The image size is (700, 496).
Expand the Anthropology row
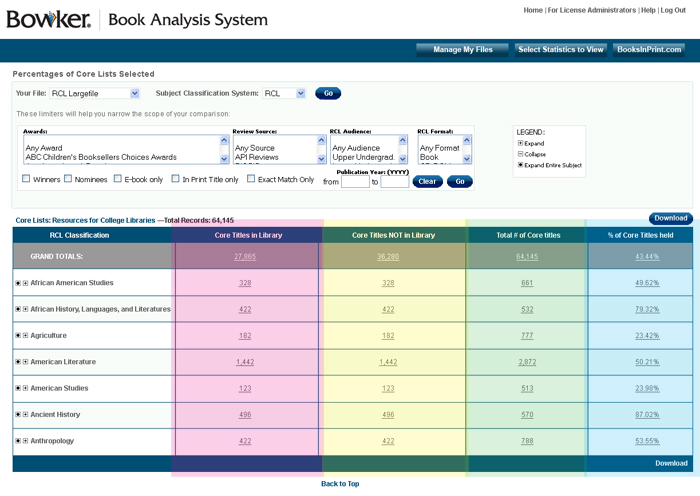pyautogui.click(x=25, y=441)
